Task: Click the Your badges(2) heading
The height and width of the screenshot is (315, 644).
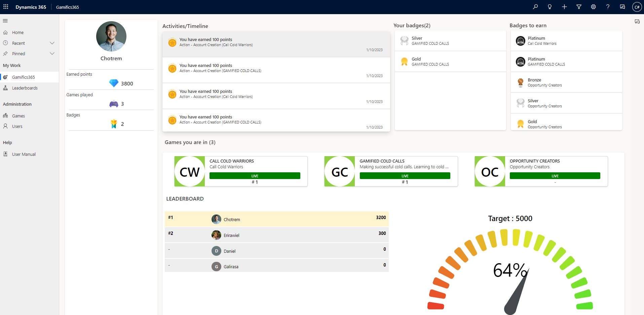Action: coord(412,26)
